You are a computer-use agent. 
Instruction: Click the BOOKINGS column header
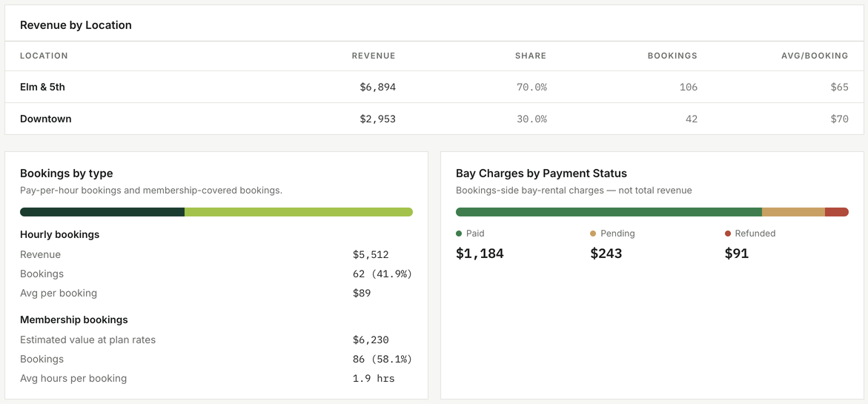[672, 56]
